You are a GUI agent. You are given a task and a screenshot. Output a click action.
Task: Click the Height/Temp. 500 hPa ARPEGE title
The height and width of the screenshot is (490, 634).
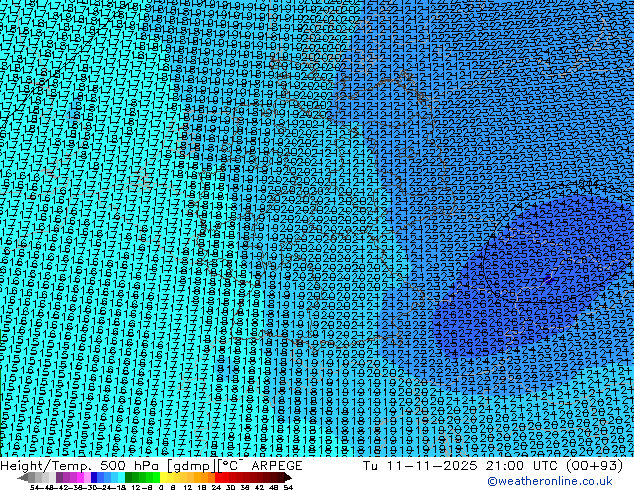click(x=151, y=465)
